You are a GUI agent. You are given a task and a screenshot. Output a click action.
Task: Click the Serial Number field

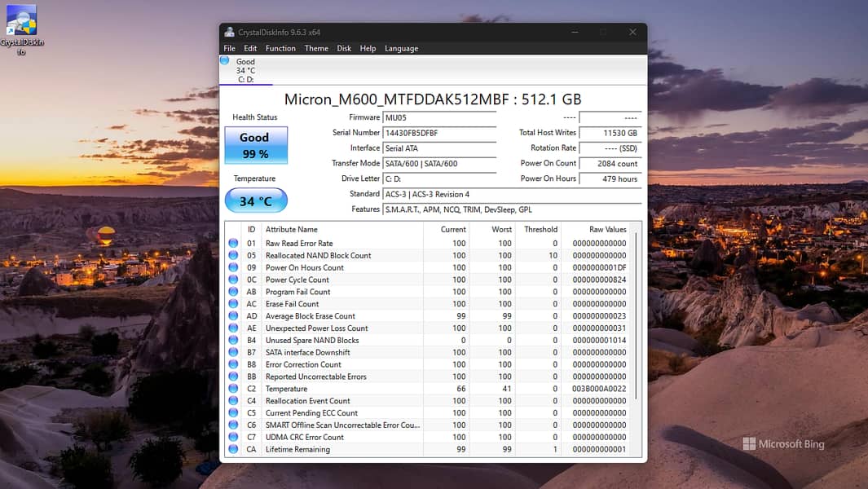coord(439,133)
